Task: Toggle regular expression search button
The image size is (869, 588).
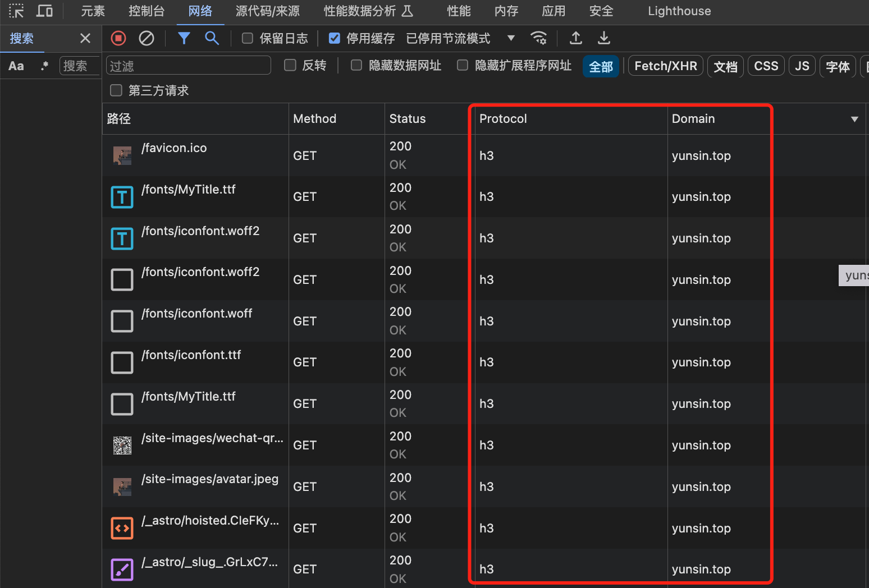Action: (44, 66)
